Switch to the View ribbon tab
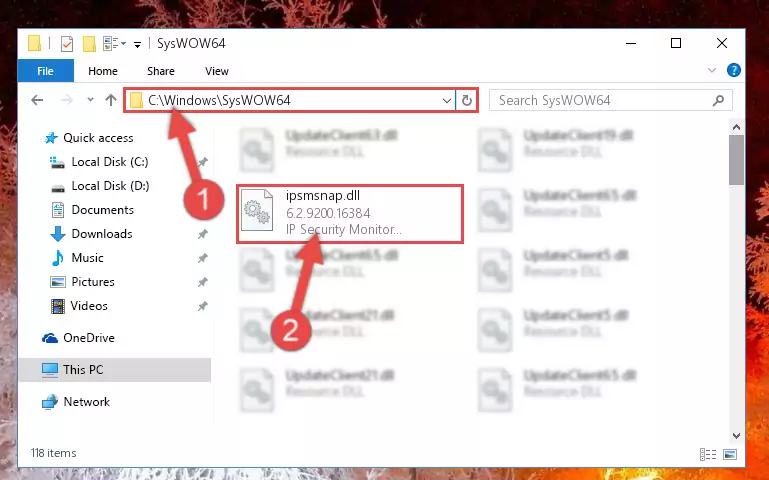The height and width of the screenshot is (480, 769). (217, 71)
